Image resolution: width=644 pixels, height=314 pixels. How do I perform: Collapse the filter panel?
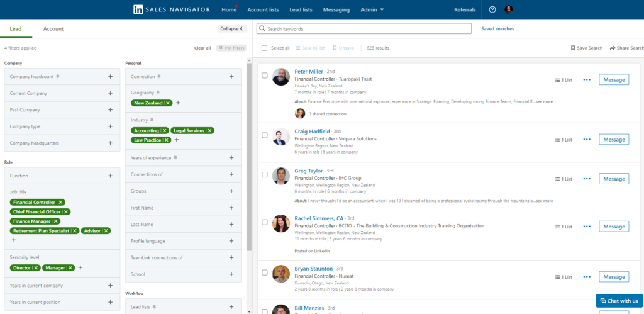pyautogui.click(x=231, y=29)
